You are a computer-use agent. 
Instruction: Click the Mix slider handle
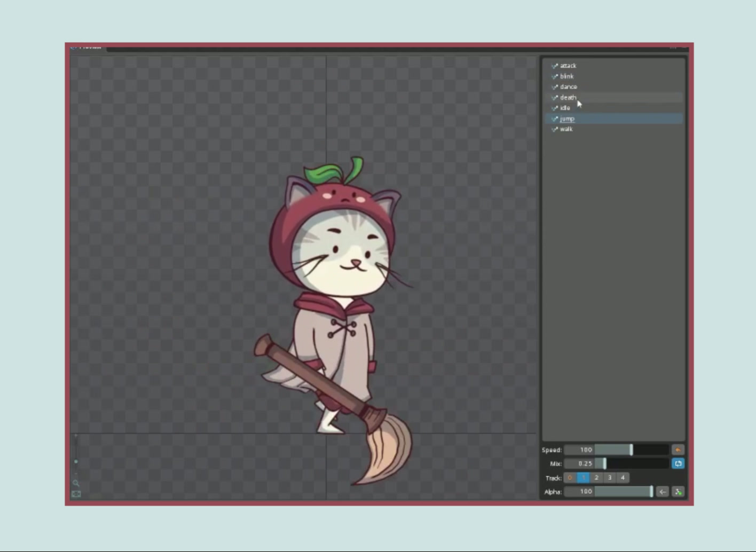click(x=604, y=463)
